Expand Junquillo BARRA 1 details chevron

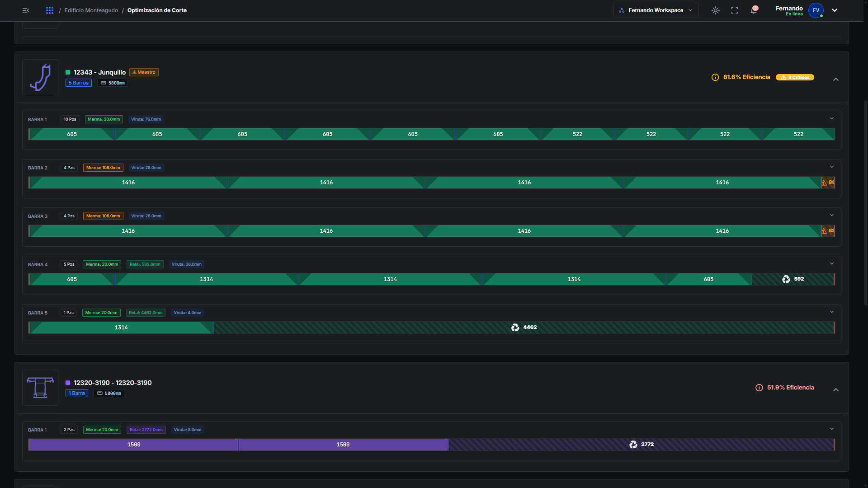tap(832, 118)
